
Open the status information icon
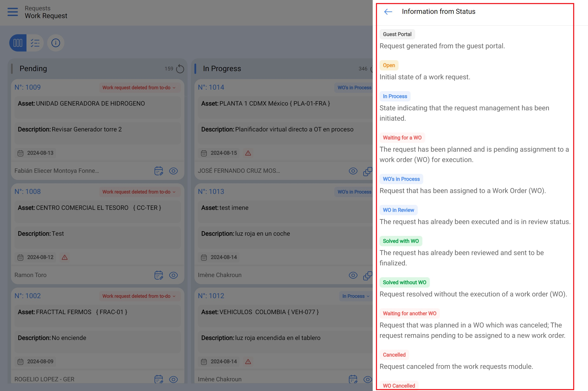click(x=56, y=43)
